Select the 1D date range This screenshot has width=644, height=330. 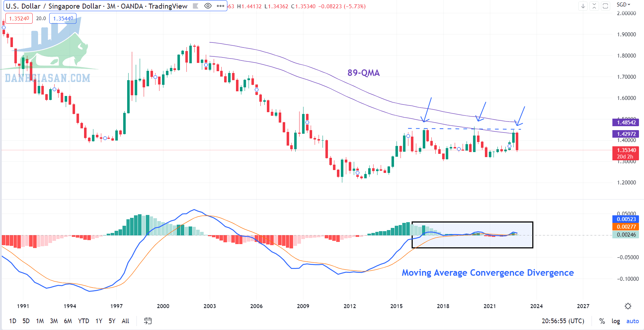[x=13, y=321]
